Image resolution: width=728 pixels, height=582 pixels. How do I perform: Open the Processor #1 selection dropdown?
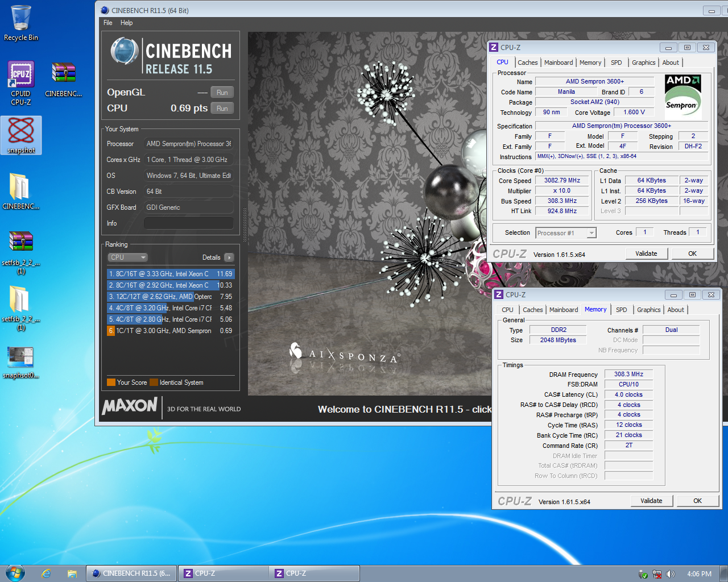pos(566,233)
